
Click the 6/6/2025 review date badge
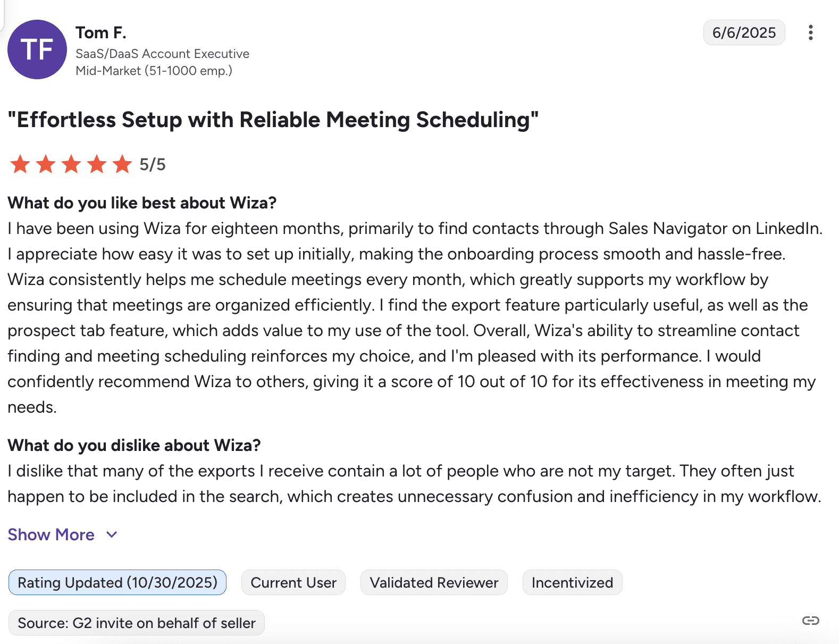[x=744, y=32]
